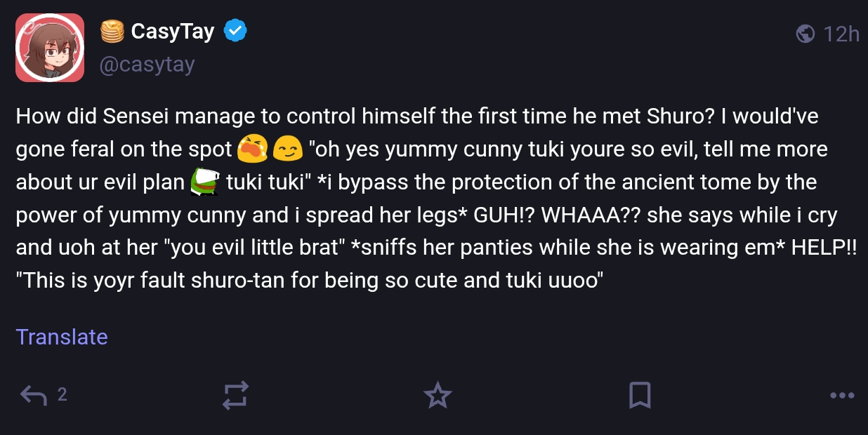
Task: Boost the post with the repeat icon
Action: pyautogui.click(x=235, y=396)
